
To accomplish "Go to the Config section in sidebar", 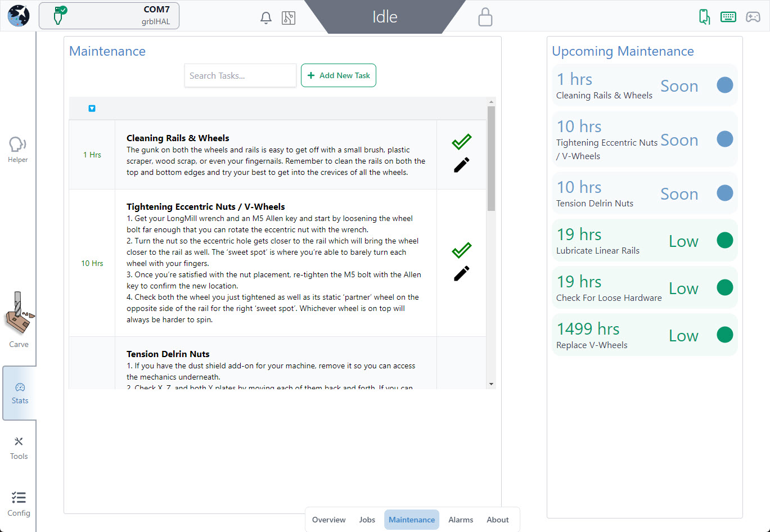I will [19, 503].
